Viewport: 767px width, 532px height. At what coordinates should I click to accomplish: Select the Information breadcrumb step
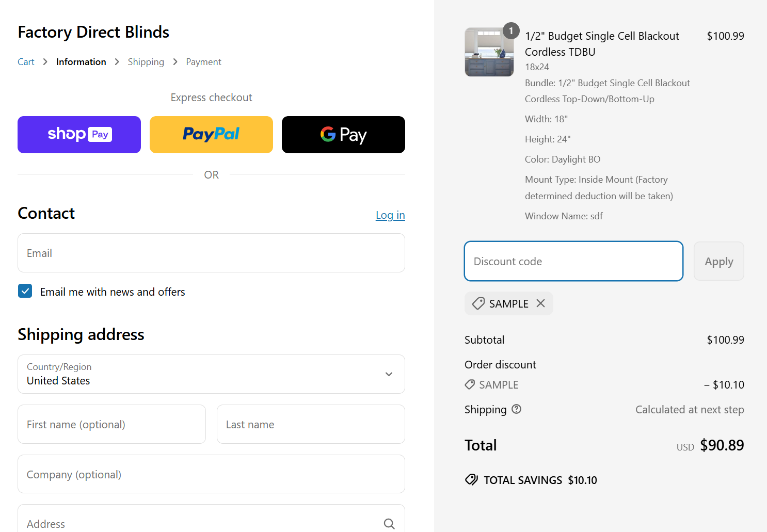click(x=81, y=62)
